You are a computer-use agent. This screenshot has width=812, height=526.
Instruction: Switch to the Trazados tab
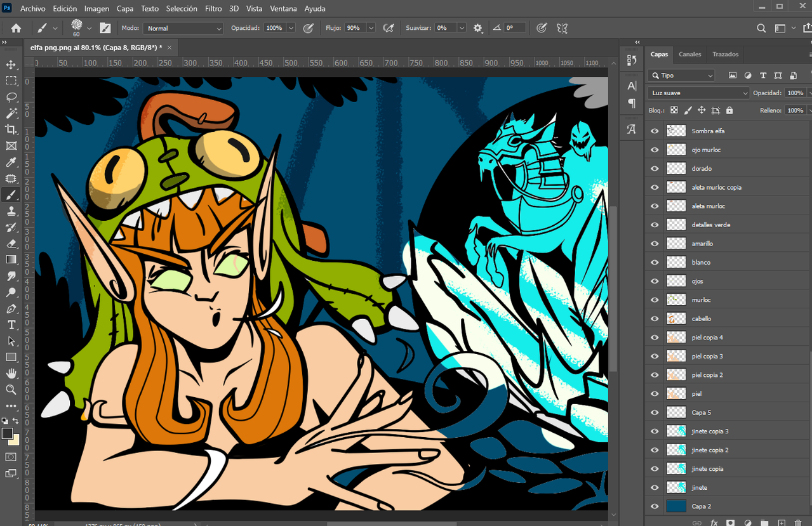coord(725,54)
